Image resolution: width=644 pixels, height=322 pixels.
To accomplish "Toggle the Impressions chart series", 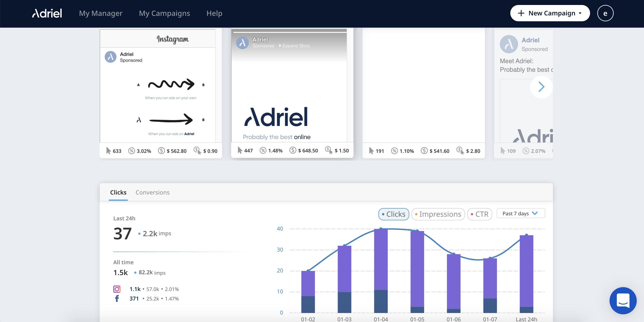I will coord(438,214).
